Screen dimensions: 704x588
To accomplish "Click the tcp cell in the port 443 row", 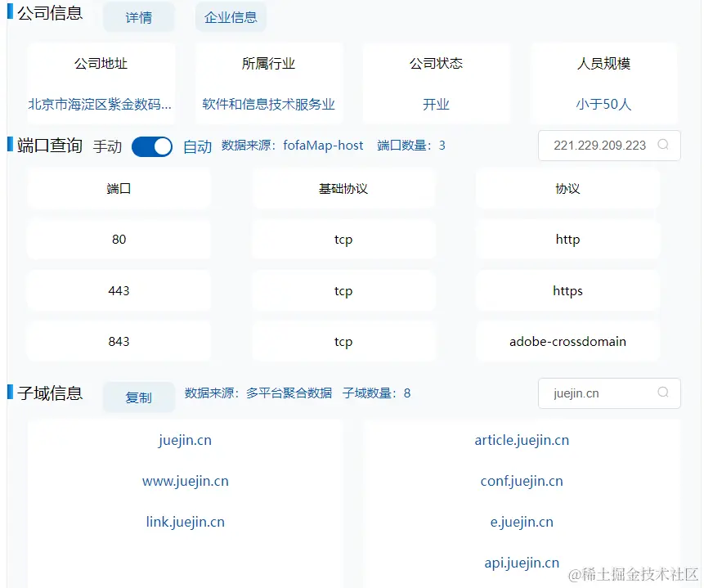I will 343,290.
